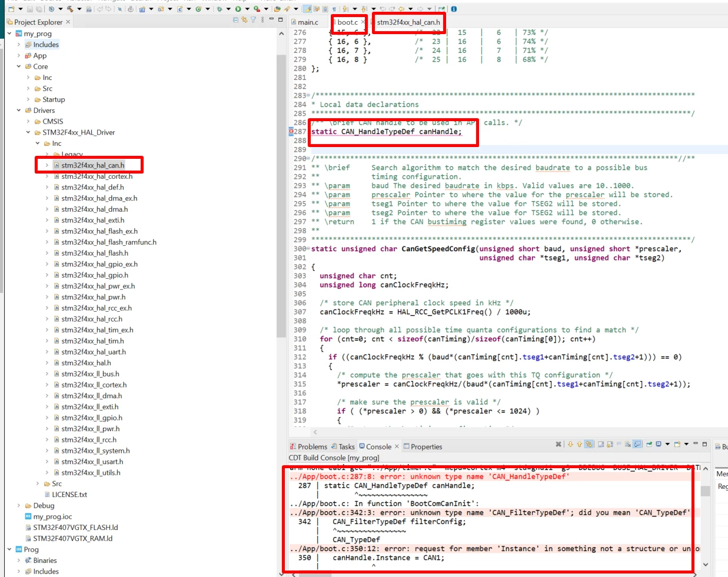Toggle Mark Occurrences highlighter in toolbar

(x=308, y=9)
